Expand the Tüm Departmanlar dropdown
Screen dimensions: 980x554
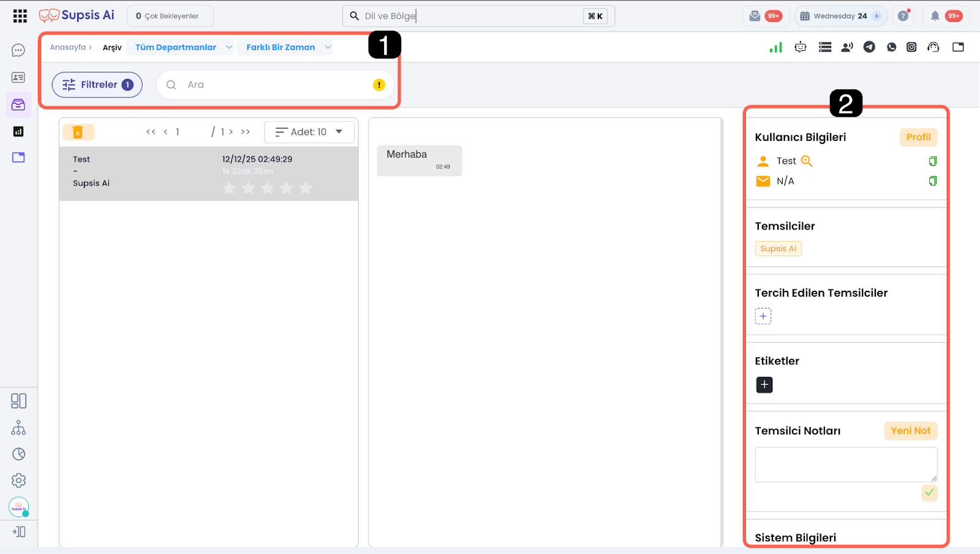(x=180, y=47)
